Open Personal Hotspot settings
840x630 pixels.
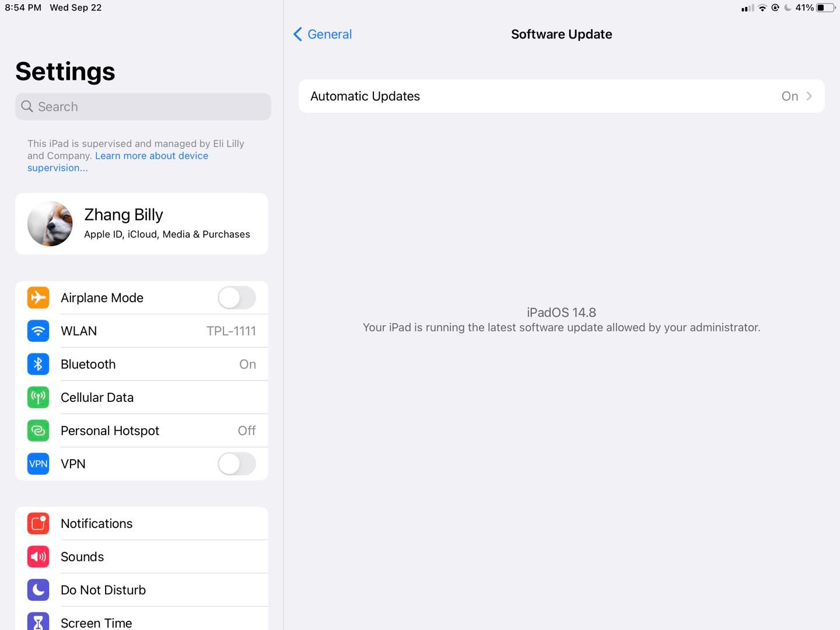coord(142,430)
